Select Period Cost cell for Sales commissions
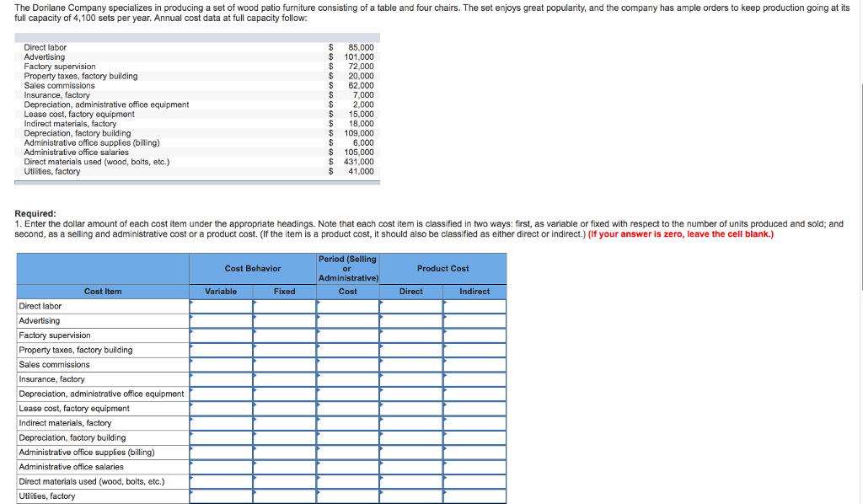The height and width of the screenshot is (504, 863). tap(348, 365)
